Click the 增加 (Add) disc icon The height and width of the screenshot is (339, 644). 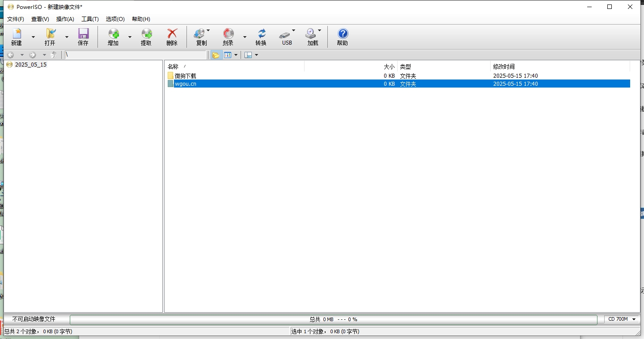pyautogui.click(x=114, y=33)
